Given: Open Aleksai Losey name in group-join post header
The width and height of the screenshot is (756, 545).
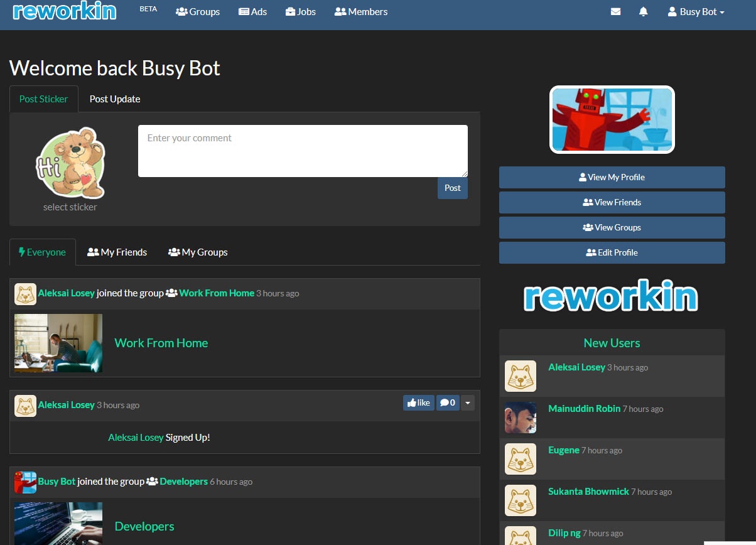Looking at the screenshot, I should tap(67, 293).
